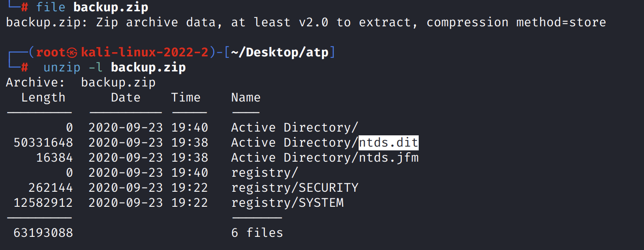Click the registry/SECURITY entry
This screenshot has height=250, width=644.
(x=294, y=187)
